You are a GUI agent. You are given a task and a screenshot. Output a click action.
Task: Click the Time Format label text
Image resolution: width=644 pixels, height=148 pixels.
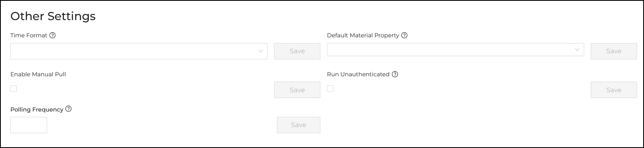coord(29,35)
